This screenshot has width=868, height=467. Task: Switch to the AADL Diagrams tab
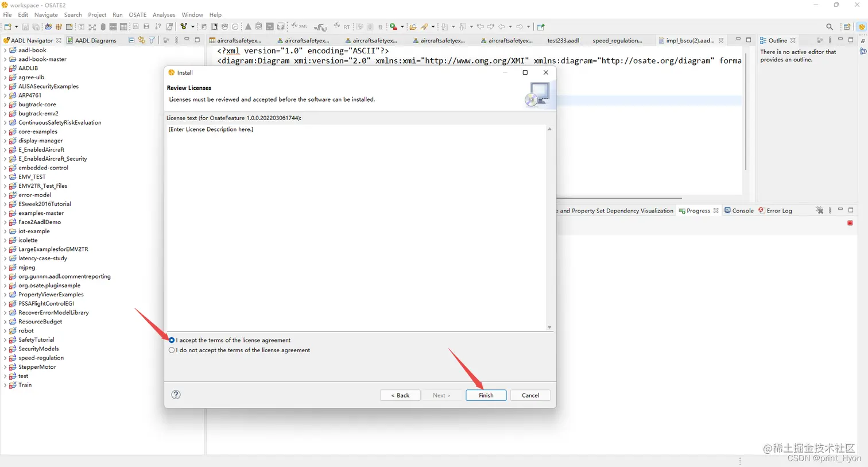(91, 40)
